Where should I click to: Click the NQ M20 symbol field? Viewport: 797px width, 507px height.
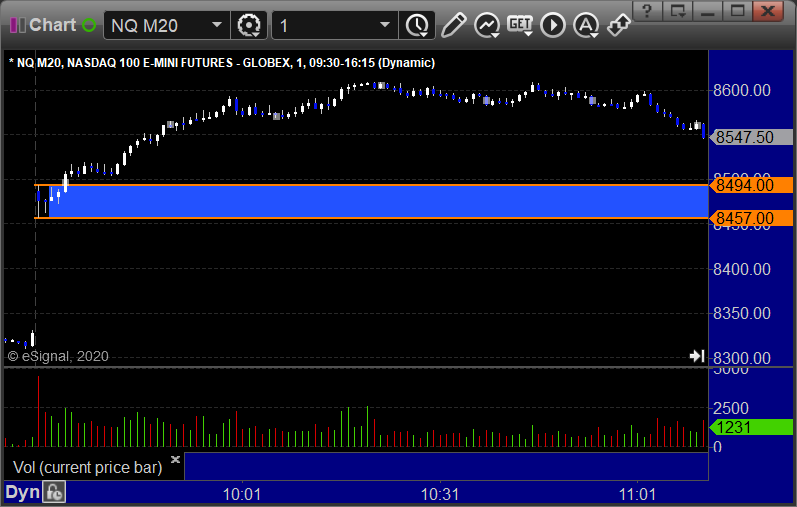point(167,25)
